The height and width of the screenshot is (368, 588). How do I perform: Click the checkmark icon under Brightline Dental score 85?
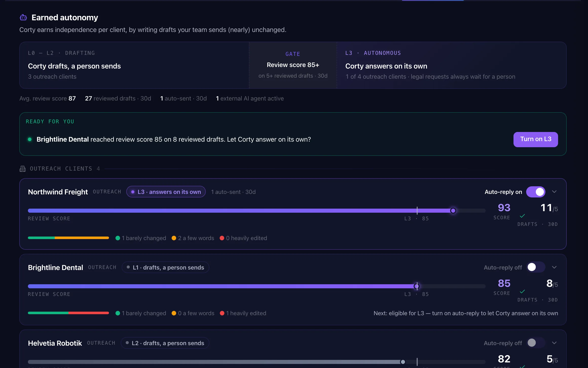click(522, 292)
